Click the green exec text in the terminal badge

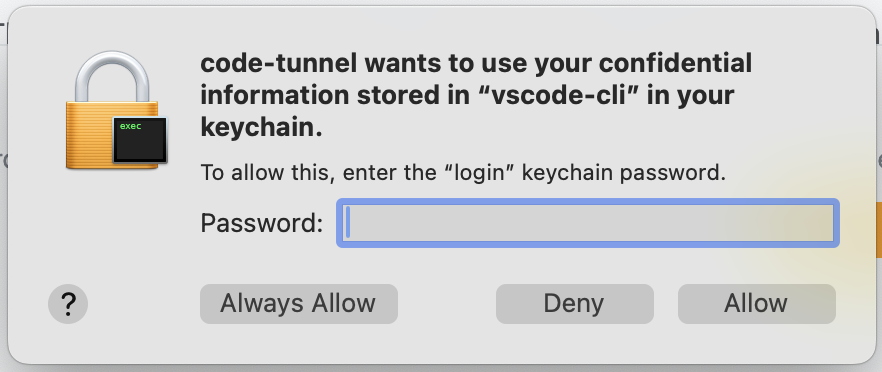coord(130,126)
